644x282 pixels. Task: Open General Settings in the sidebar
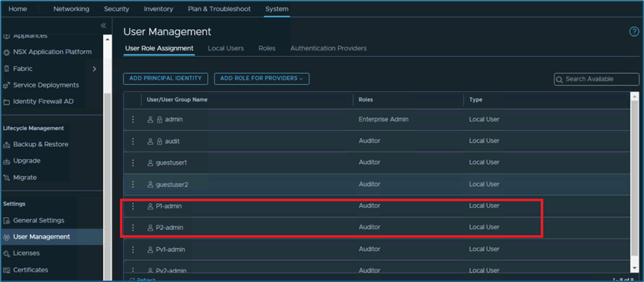[x=38, y=221]
